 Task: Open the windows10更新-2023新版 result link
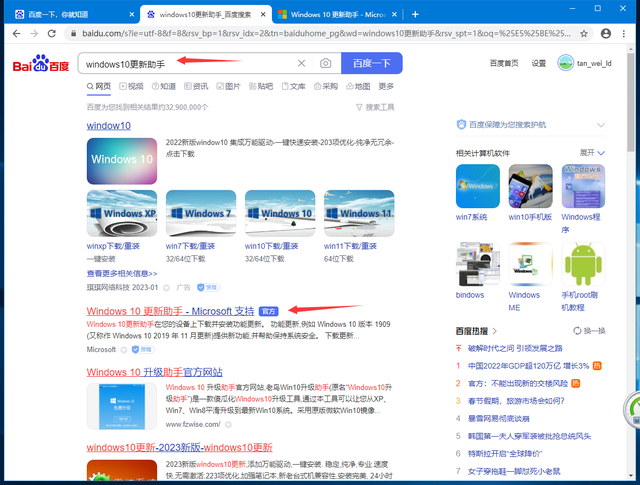179,447
